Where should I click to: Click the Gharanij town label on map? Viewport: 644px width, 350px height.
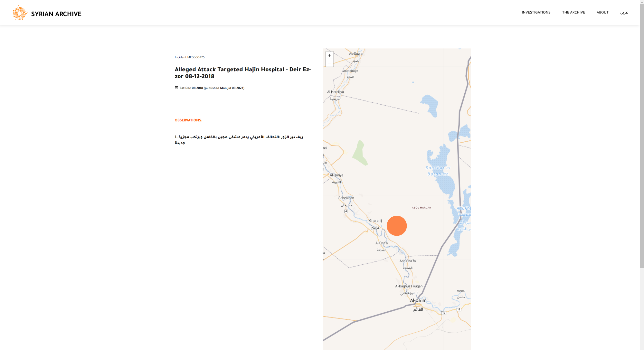[x=375, y=221]
